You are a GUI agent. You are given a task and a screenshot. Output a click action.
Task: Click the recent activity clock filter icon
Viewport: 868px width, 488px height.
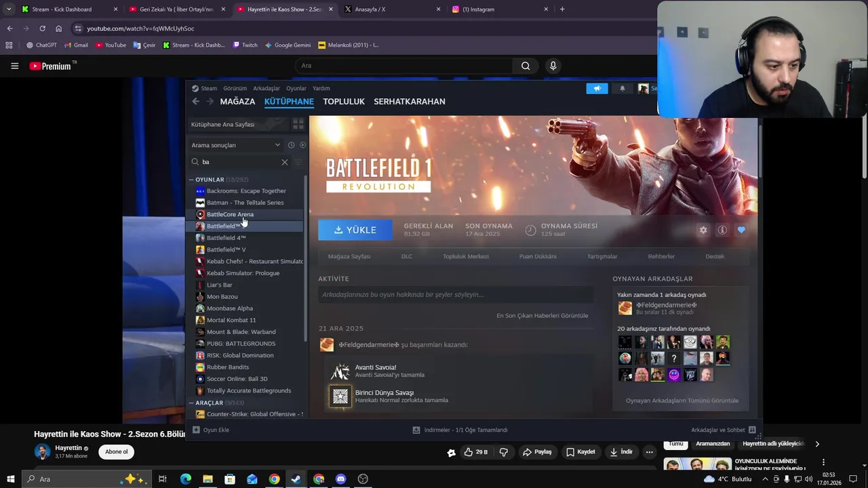coord(291,145)
